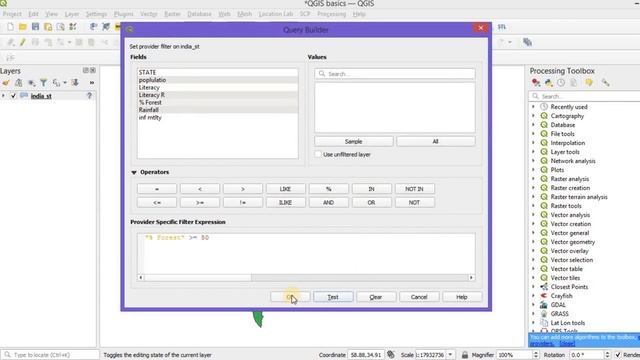Image resolution: width=640 pixels, height=360 pixels.
Task: Click Cancel in Query Builder
Action: coord(419,297)
